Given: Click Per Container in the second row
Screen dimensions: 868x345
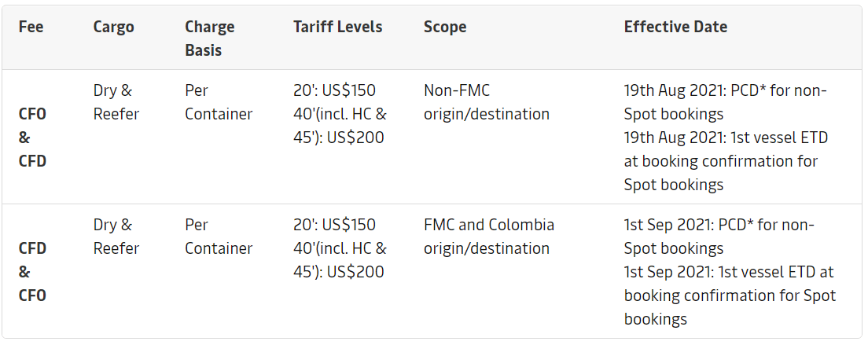Looking at the screenshot, I should 218,237.
